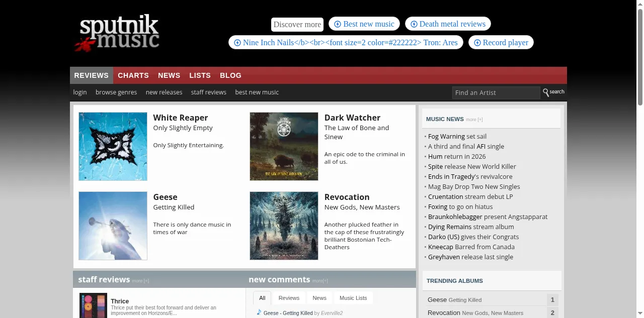The height and width of the screenshot is (318, 644).
Task: Open staff reviews submenu link
Action: 209,92
